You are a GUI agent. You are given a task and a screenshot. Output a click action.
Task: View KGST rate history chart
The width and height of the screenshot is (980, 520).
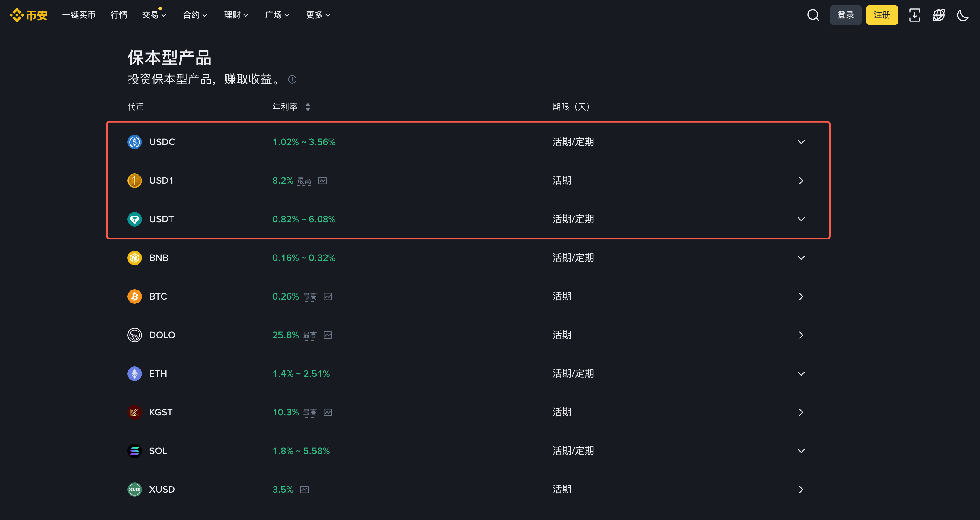(x=328, y=412)
